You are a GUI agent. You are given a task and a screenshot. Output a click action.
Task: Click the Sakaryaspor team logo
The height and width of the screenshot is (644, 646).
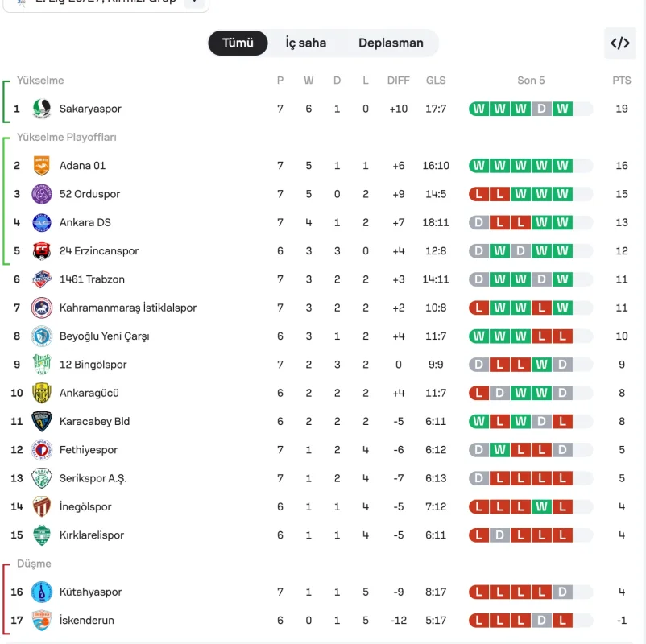click(x=42, y=109)
